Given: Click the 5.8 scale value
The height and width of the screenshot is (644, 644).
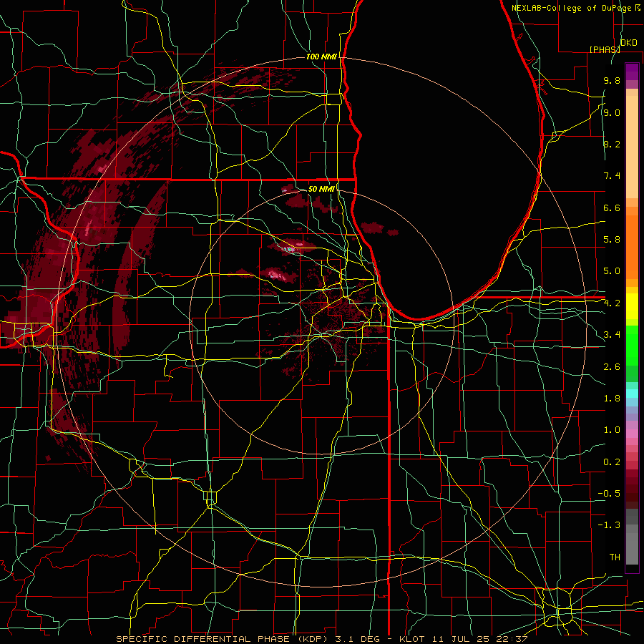Looking at the screenshot, I should [x=612, y=240].
